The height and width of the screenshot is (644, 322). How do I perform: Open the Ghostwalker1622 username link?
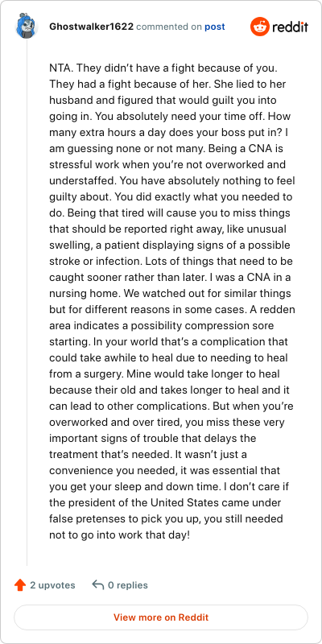pos(91,27)
